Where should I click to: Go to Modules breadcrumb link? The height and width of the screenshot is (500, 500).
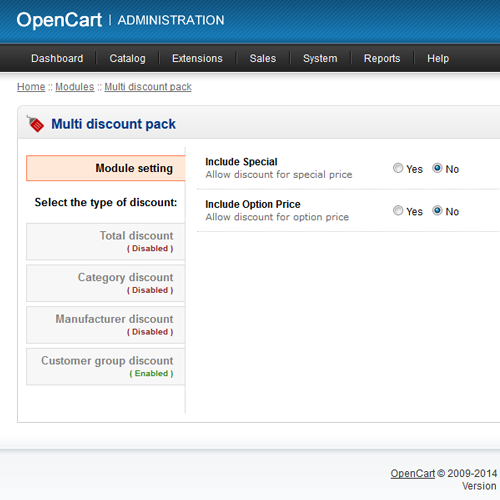coord(75,87)
